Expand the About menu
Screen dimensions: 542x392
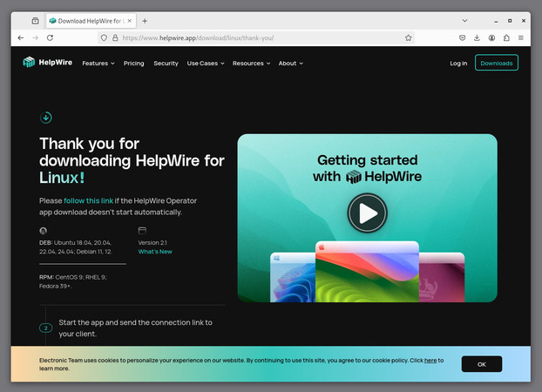pos(291,64)
